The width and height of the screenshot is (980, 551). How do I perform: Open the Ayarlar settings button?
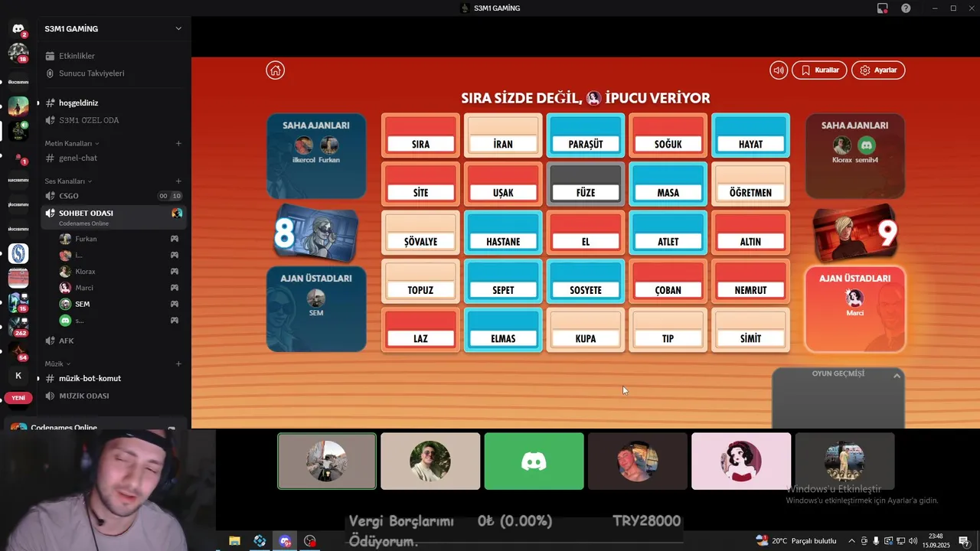tap(878, 70)
